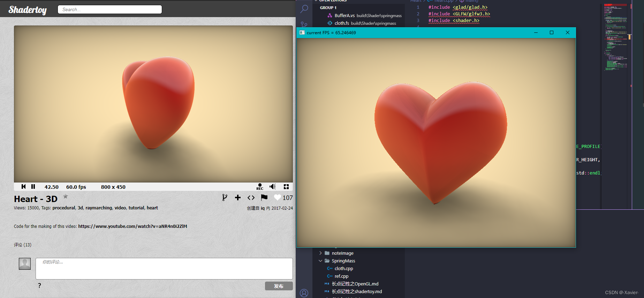Fork this shader with the branch icon

click(x=225, y=198)
